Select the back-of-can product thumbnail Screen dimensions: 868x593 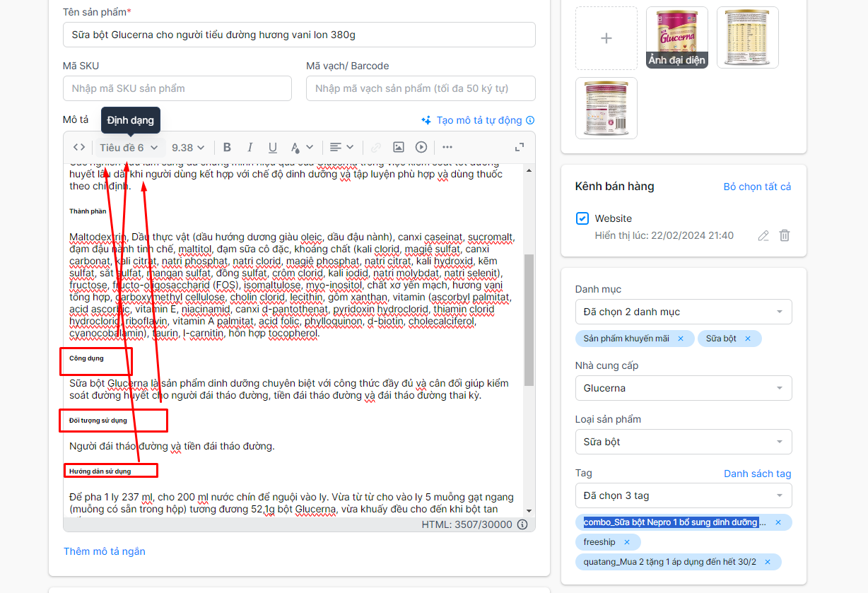click(606, 108)
